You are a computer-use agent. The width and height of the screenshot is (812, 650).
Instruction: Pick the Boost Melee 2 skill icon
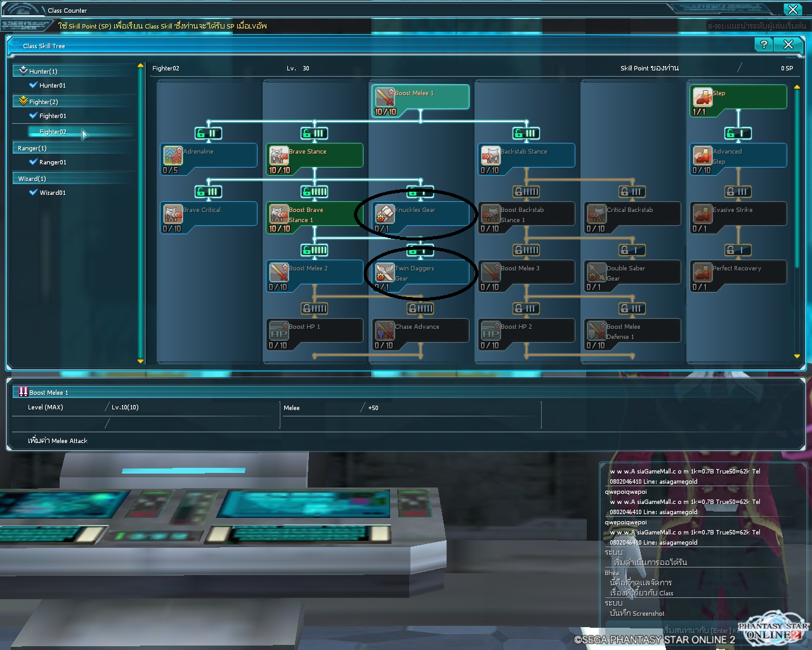(x=279, y=272)
